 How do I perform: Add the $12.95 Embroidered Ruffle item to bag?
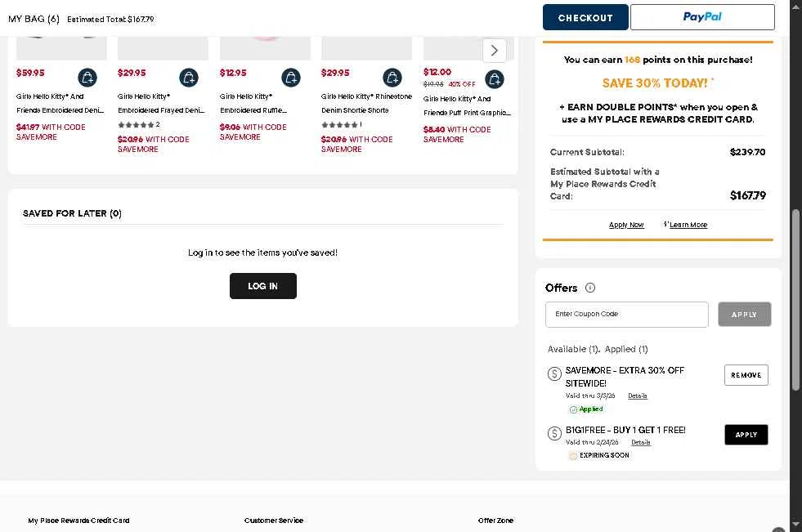[x=291, y=78]
